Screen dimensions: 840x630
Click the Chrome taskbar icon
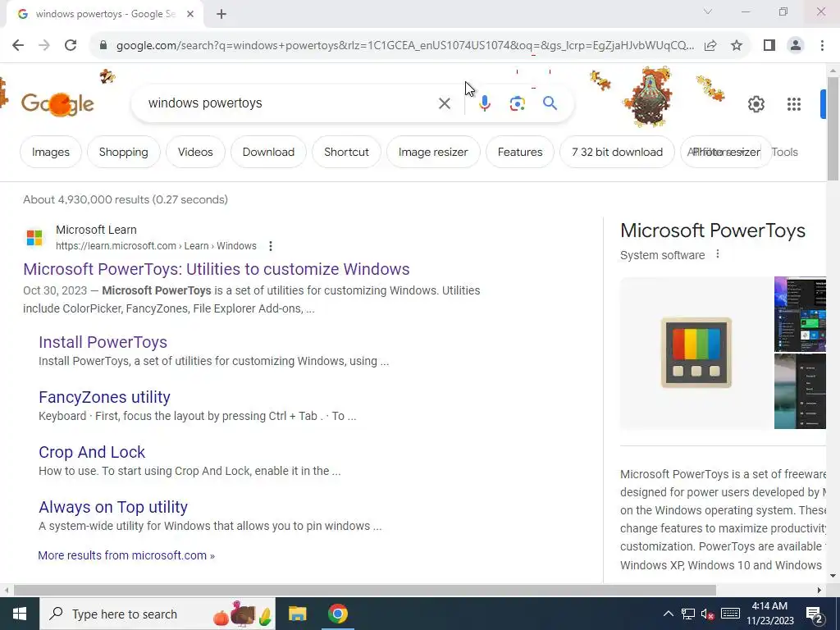pos(337,614)
